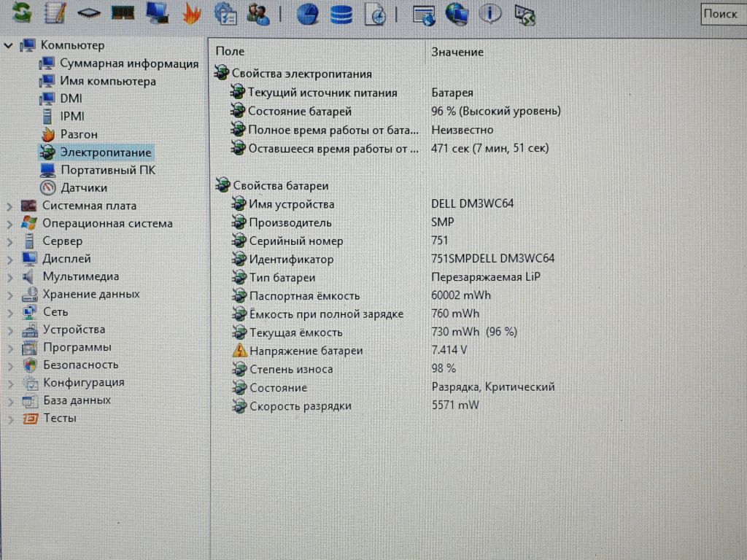This screenshot has height=560, width=747.
Task: Click the RAM module toolbar icon
Action: 123,13
